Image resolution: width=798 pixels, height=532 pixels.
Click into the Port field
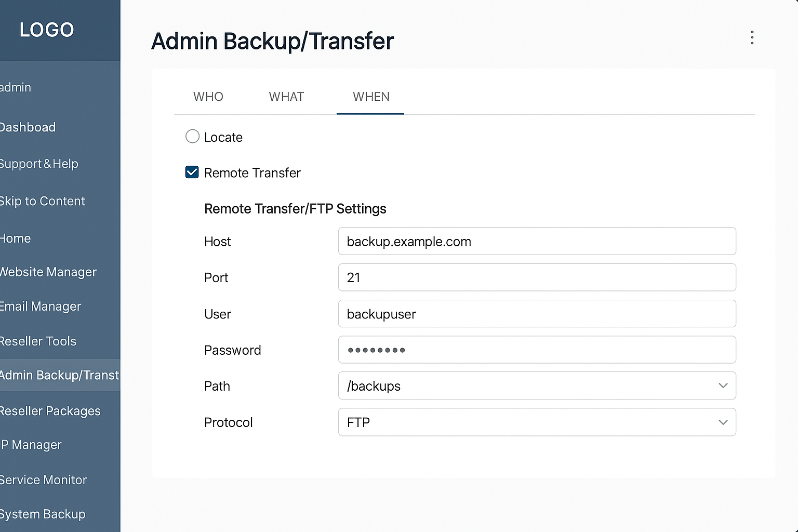pos(537,277)
